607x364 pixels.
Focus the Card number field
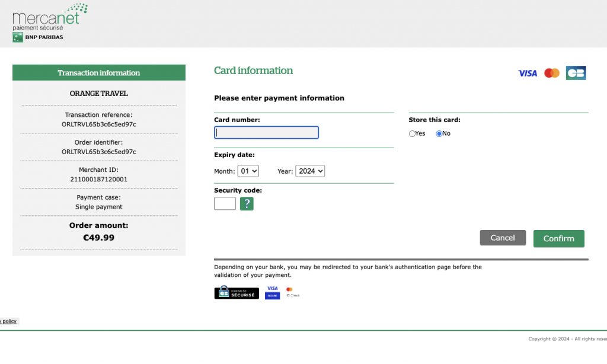pyautogui.click(x=266, y=133)
